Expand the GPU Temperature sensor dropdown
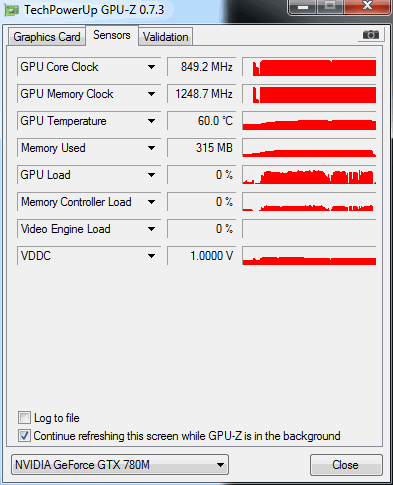 tap(151, 121)
